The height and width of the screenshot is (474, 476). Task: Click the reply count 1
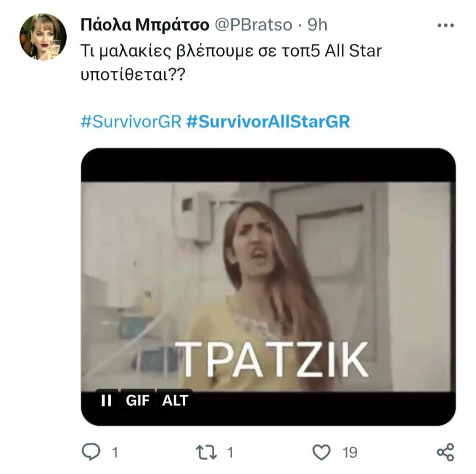(114, 452)
